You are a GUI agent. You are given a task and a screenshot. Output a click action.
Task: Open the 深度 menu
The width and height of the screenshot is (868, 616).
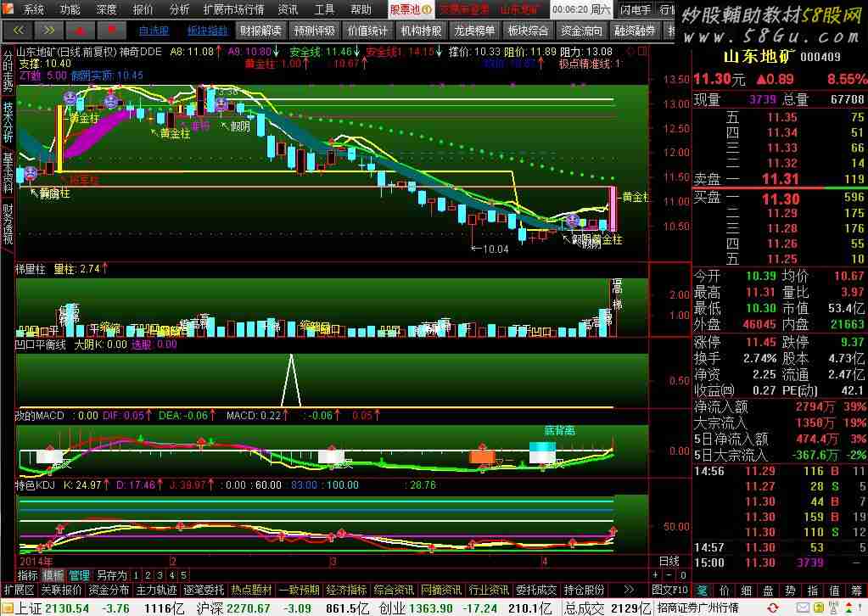(x=106, y=8)
